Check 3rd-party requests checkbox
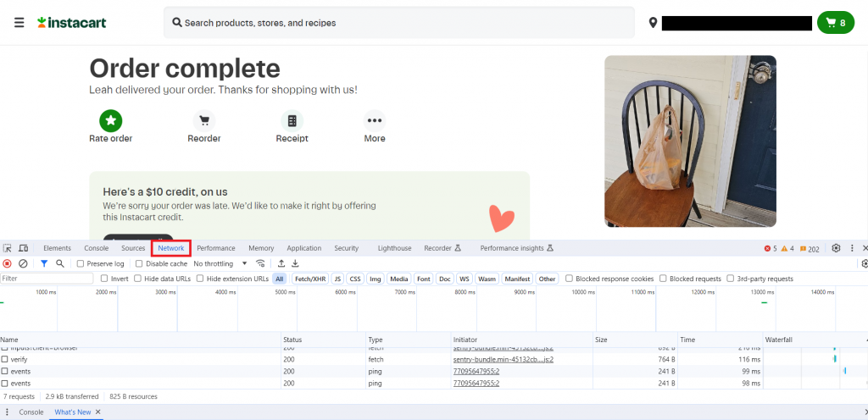Image resolution: width=868 pixels, height=420 pixels. tap(730, 279)
